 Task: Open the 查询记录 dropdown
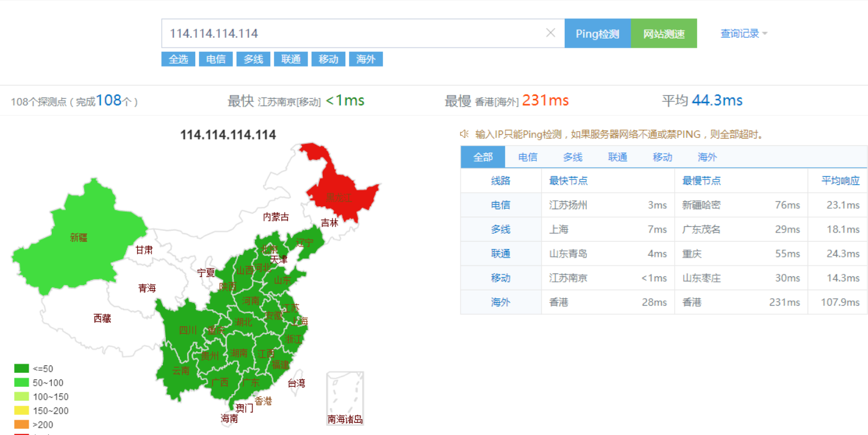click(x=744, y=34)
